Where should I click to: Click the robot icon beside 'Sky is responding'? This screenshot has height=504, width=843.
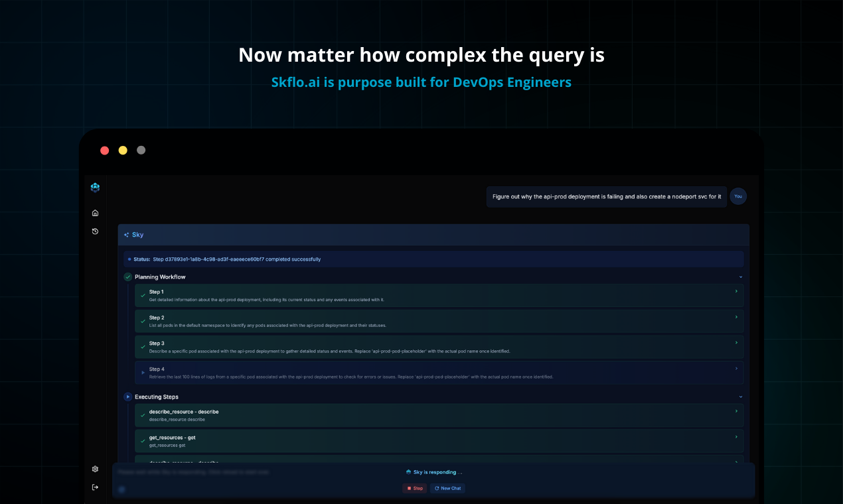pyautogui.click(x=408, y=472)
